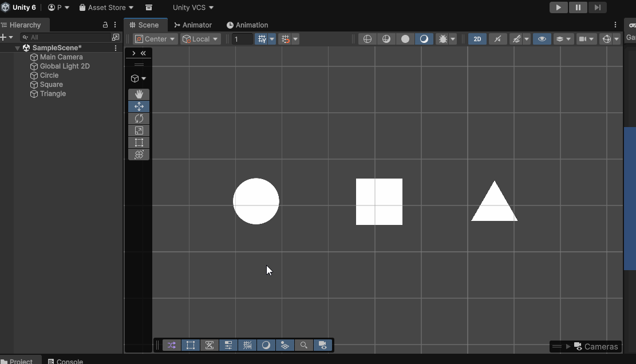Switch to the Animation tab
The height and width of the screenshot is (364, 636).
(x=247, y=25)
